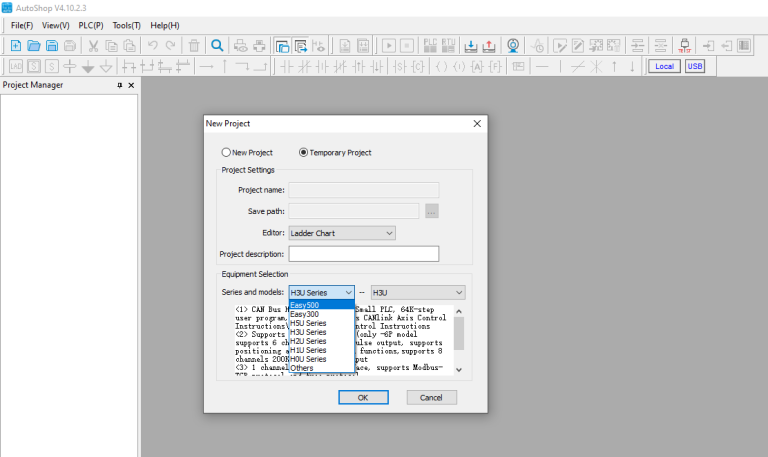768x457 pixels.
Task: Open the Help(H) menu
Action: click(165, 25)
